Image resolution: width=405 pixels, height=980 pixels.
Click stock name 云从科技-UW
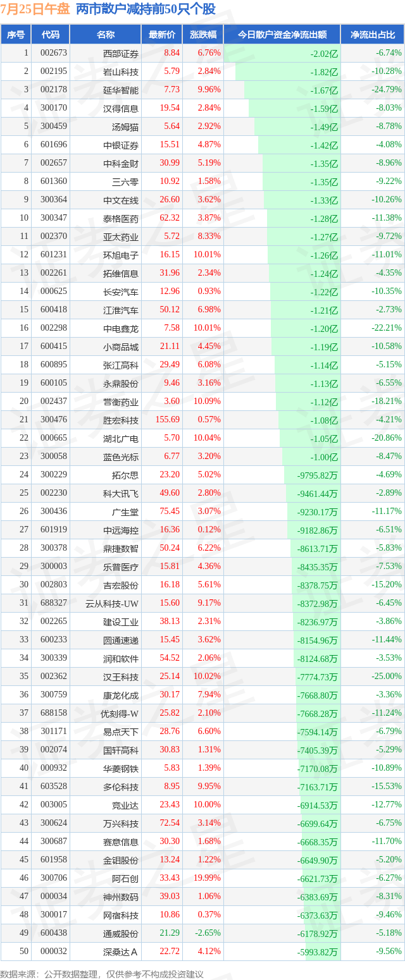[x=112, y=603]
